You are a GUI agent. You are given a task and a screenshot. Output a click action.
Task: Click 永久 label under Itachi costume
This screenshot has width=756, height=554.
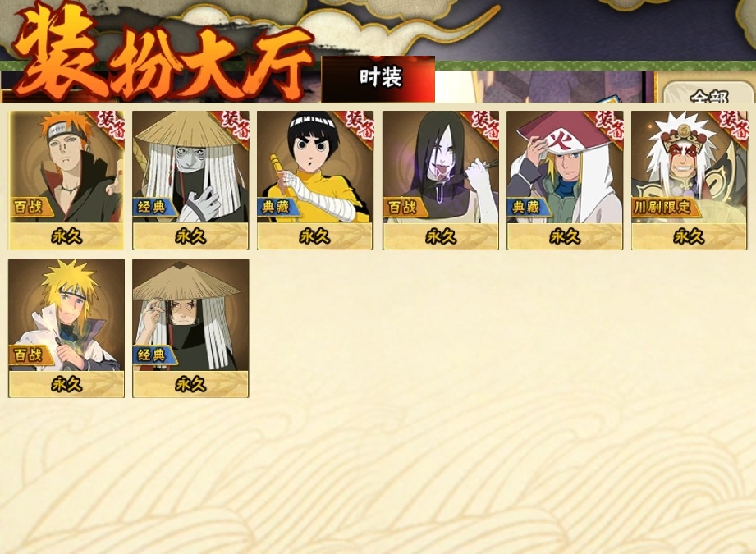click(191, 384)
